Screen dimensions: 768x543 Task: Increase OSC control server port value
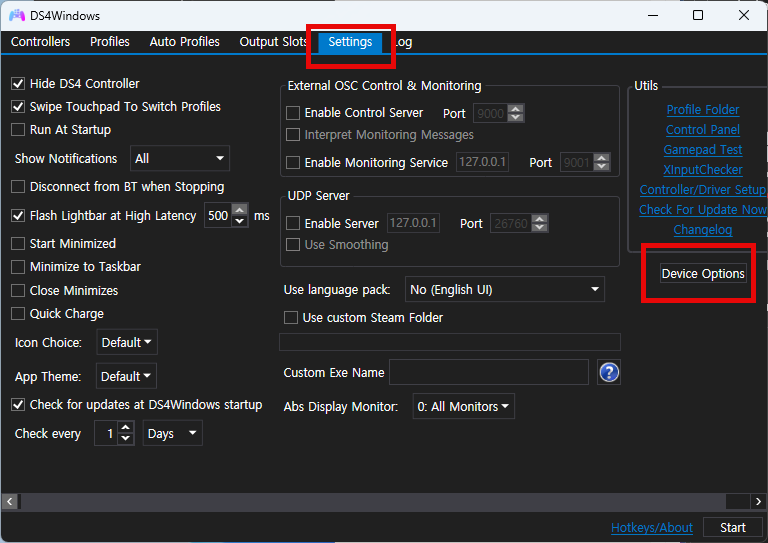(x=516, y=109)
